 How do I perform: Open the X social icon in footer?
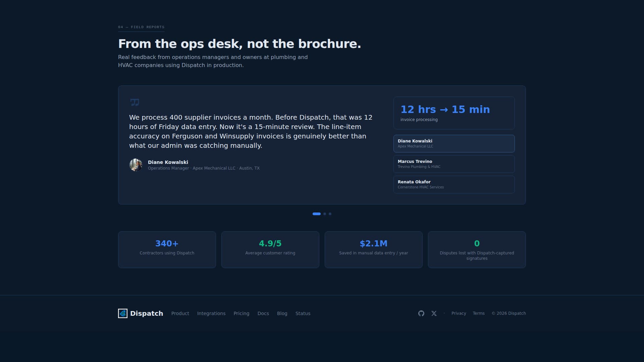[434, 313]
